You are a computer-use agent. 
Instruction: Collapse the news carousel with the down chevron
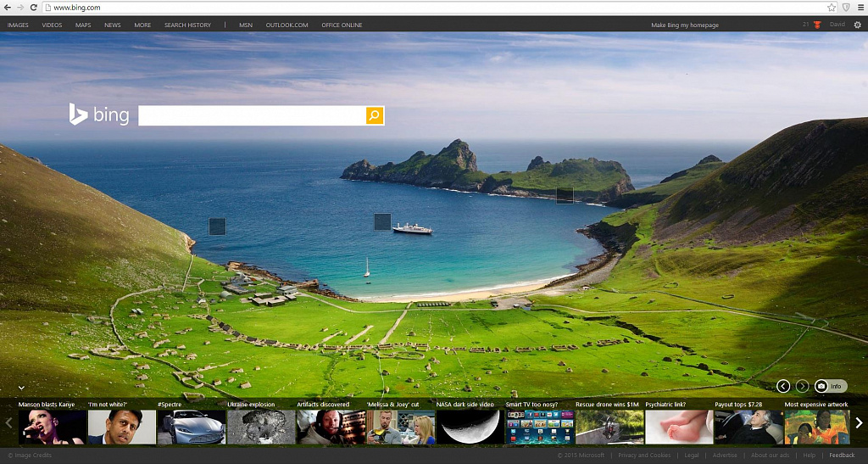[21, 388]
